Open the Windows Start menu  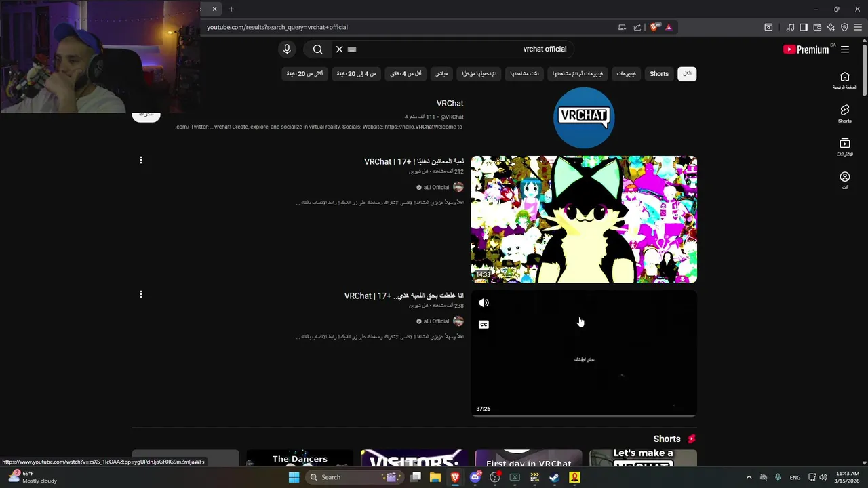294,477
